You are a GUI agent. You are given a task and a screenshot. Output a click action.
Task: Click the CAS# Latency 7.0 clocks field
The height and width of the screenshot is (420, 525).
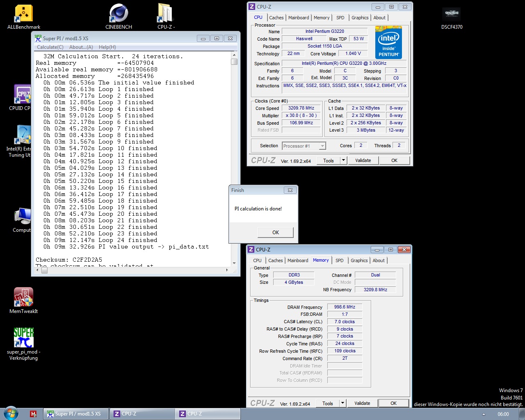[345, 322]
